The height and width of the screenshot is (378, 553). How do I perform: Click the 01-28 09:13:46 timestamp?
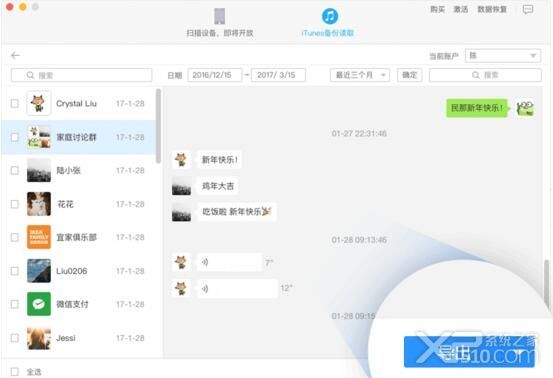tap(359, 240)
